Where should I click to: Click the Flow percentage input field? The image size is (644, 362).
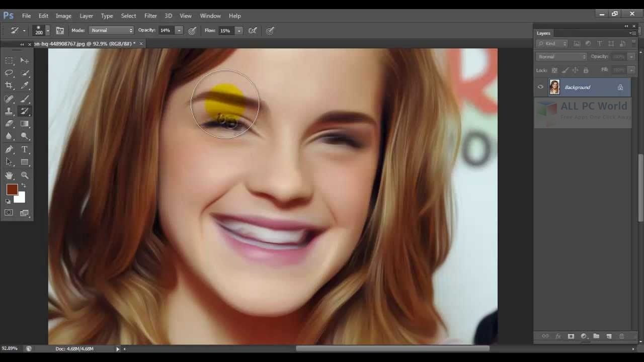(225, 31)
